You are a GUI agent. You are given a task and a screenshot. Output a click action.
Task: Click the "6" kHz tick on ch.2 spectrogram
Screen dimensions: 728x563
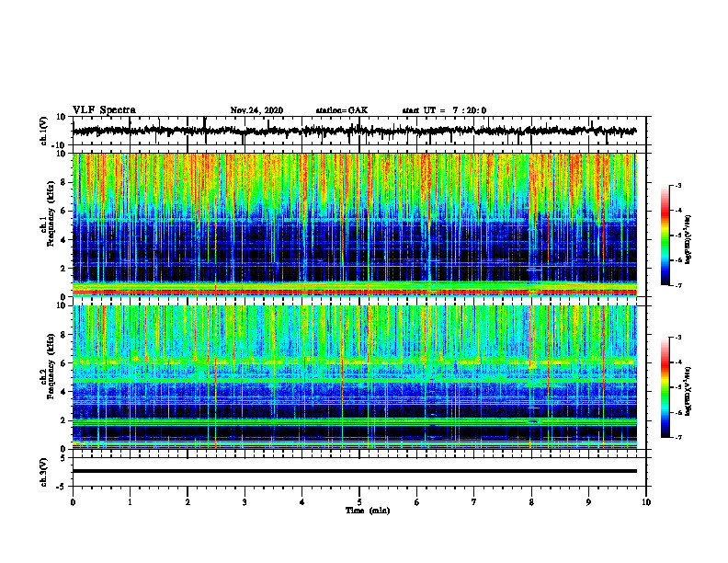pyautogui.click(x=64, y=363)
